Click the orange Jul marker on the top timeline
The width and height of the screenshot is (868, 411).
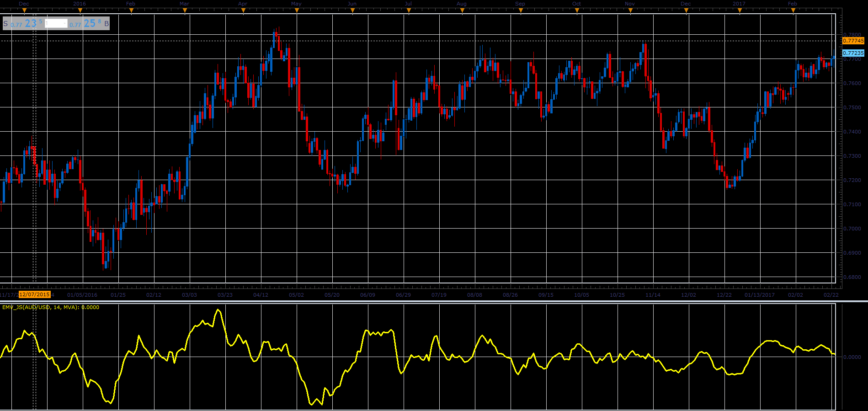click(409, 11)
